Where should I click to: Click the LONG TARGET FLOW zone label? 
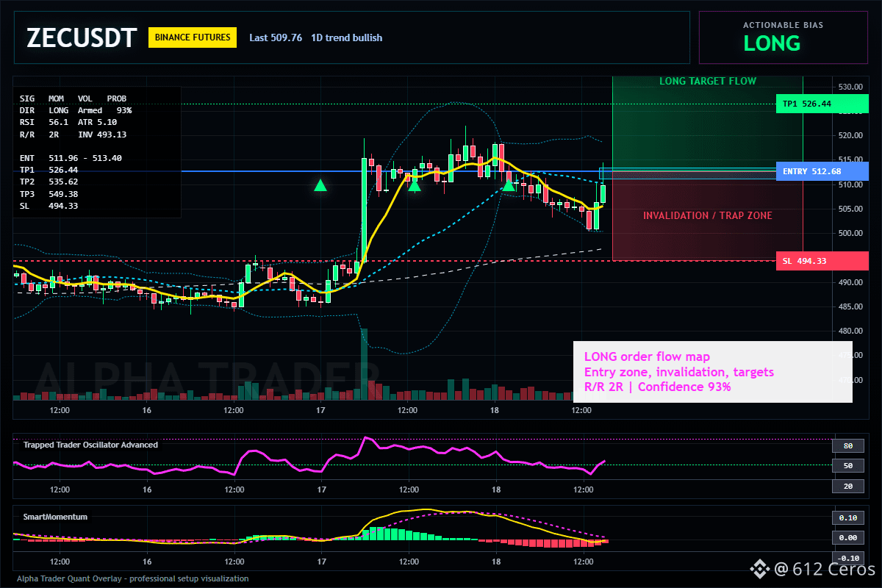click(707, 82)
